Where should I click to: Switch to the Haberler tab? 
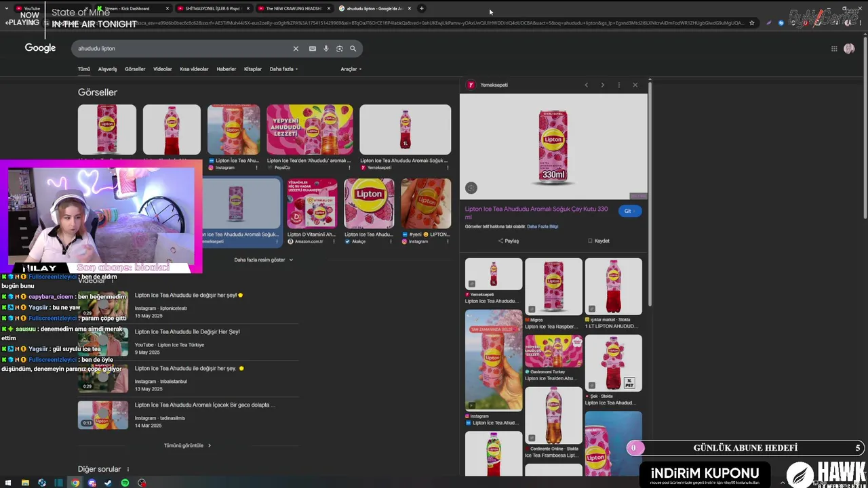pos(226,69)
